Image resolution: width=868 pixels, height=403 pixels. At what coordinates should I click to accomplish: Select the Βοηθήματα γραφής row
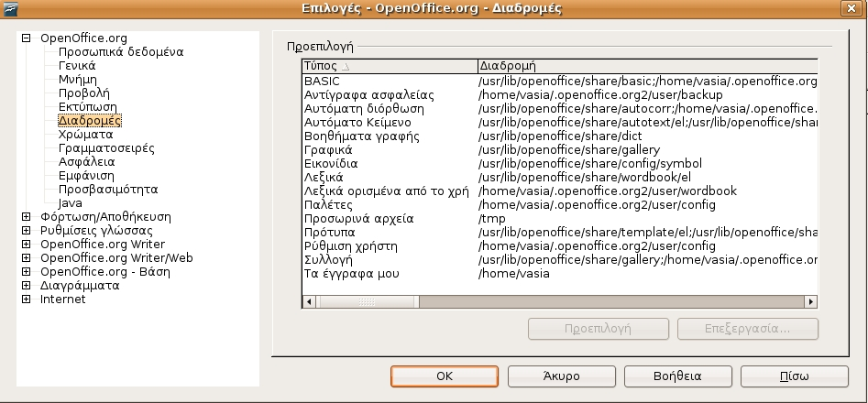[560, 136]
